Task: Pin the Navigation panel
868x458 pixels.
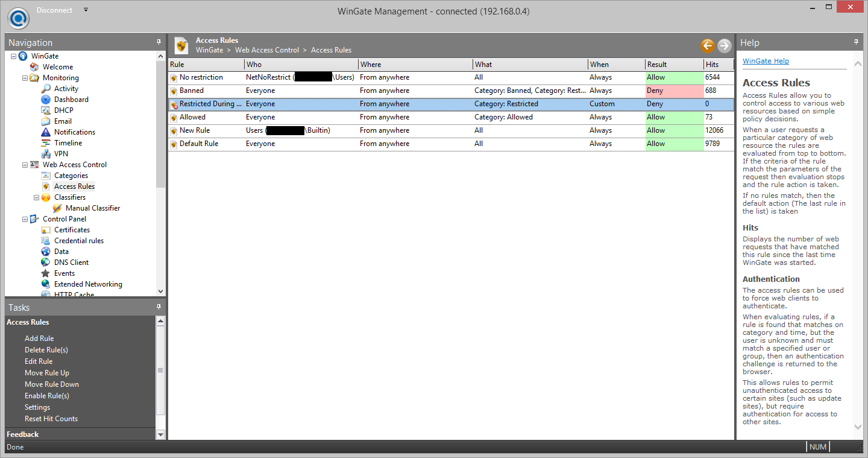Action: [159, 42]
